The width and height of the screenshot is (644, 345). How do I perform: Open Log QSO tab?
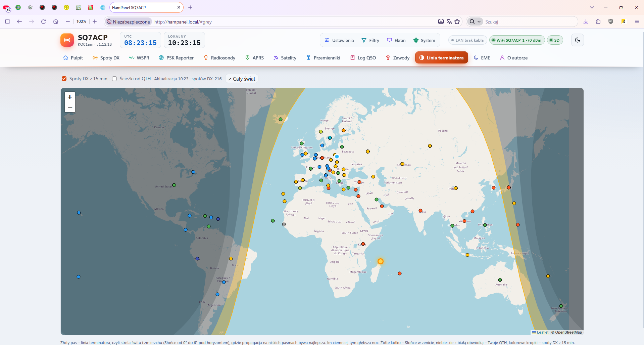363,58
